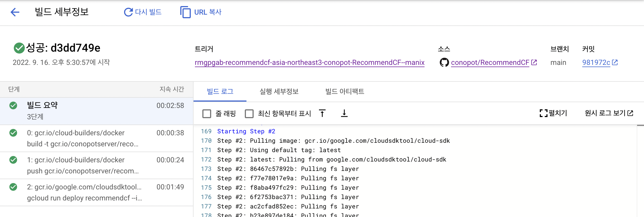Screen dimensions: 644x217
Task: Jump to top of log arrow icon
Action: [x=322, y=113]
